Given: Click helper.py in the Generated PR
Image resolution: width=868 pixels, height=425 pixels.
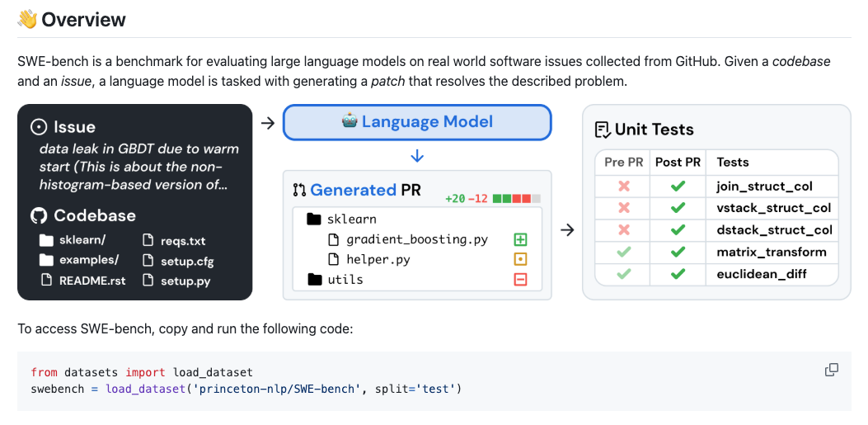Looking at the screenshot, I should coord(378,259).
